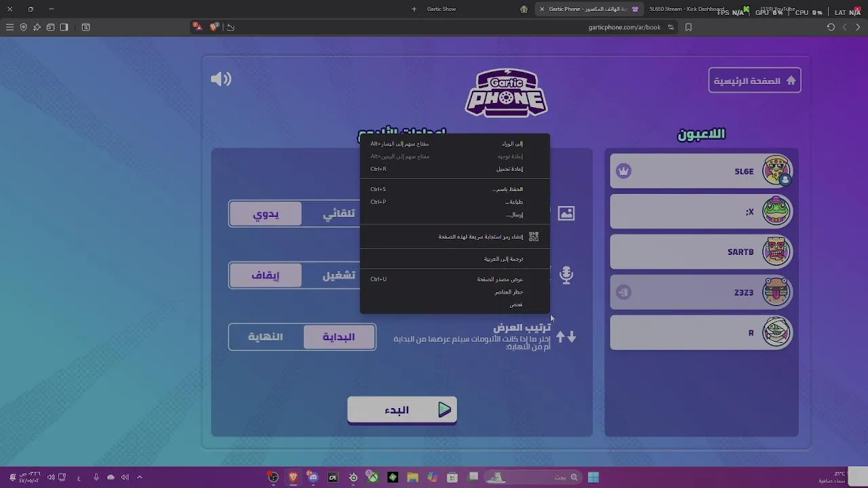
Task: Click the microphone icon beside the context menu
Action: click(x=566, y=274)
